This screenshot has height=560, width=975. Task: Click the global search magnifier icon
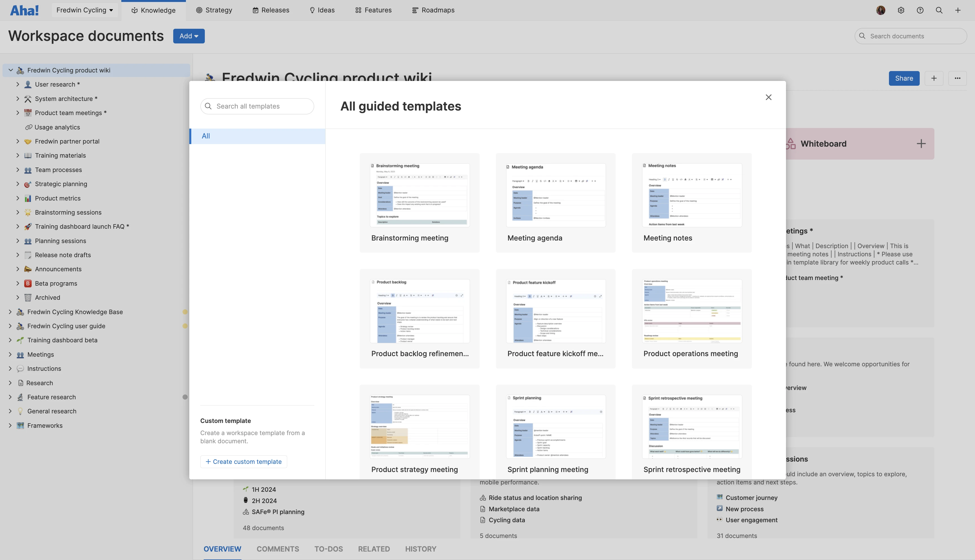(939, 10)
